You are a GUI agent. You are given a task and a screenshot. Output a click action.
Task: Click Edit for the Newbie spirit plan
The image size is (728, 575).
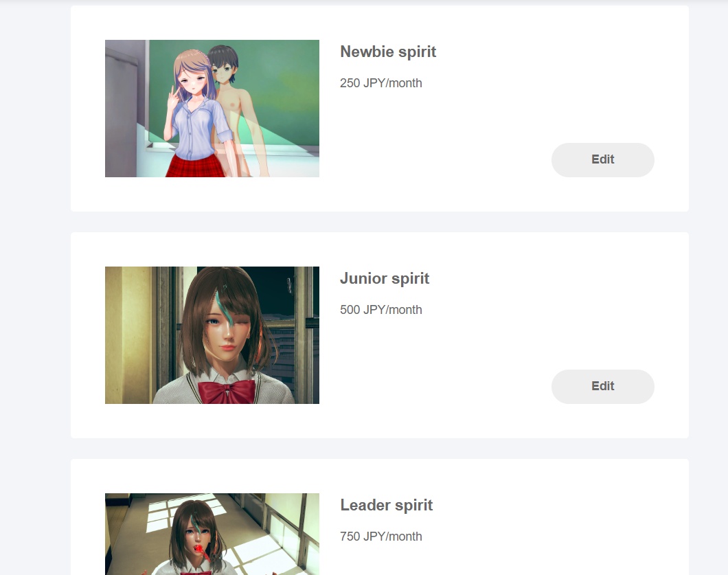pyautogui.click(x=602, y=160)
